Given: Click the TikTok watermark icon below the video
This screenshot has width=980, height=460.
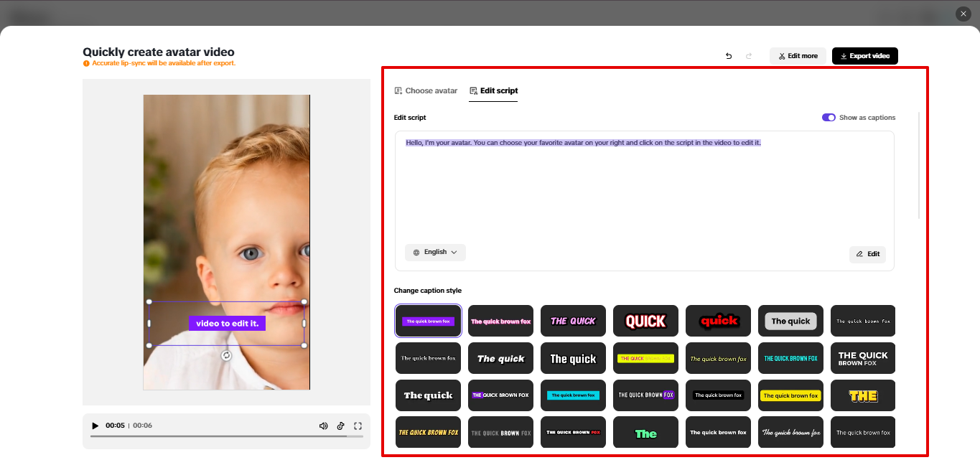Looking at the screenshot, I should (x=340, y=426).
